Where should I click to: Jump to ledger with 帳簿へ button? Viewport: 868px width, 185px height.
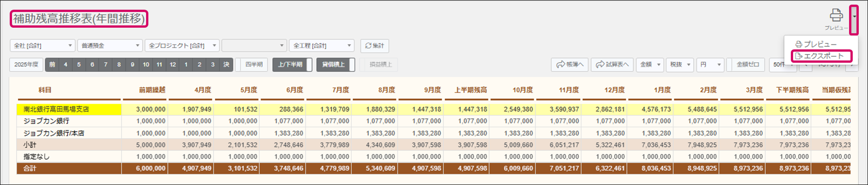point(569,65)
